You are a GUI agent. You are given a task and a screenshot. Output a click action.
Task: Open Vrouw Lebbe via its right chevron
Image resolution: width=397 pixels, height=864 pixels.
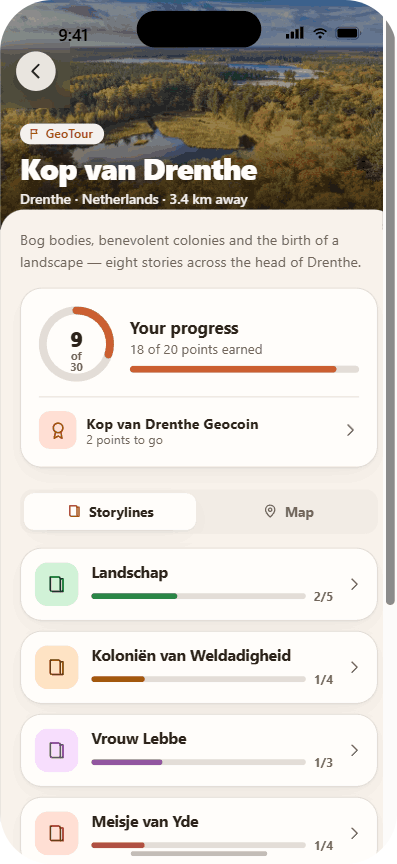pos(355,750)
